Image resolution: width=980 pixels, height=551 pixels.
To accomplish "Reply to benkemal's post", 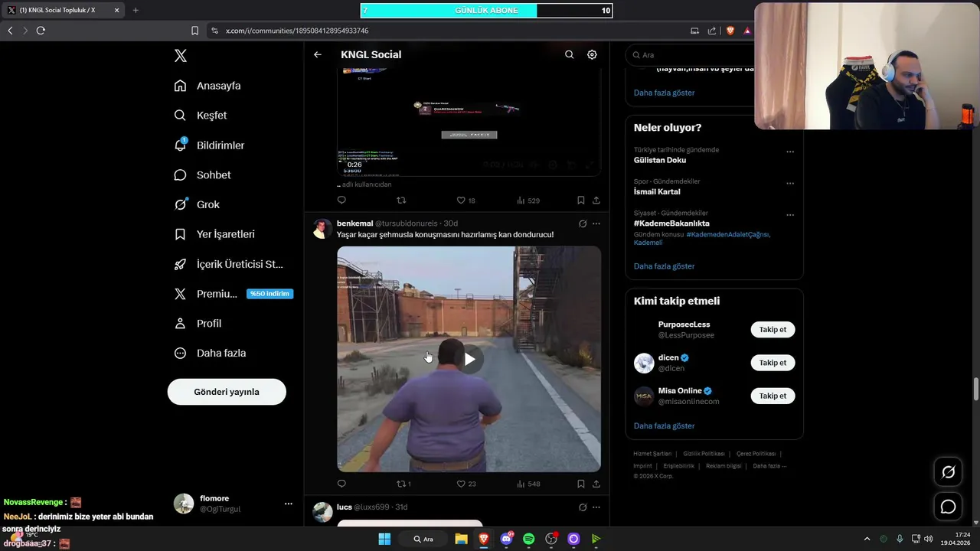I will click(x=341, y=484).
